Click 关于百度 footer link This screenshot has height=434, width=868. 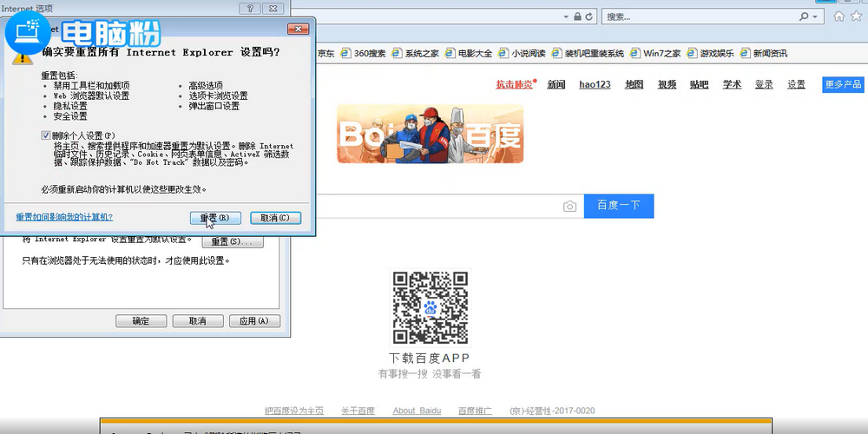pyautogui.click(x=358, y=411)
